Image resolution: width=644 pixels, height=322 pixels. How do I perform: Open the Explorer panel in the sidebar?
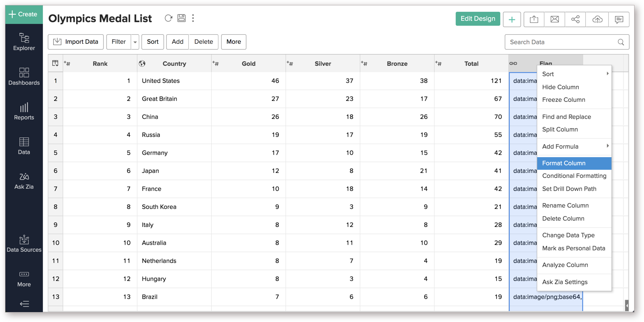24,41
